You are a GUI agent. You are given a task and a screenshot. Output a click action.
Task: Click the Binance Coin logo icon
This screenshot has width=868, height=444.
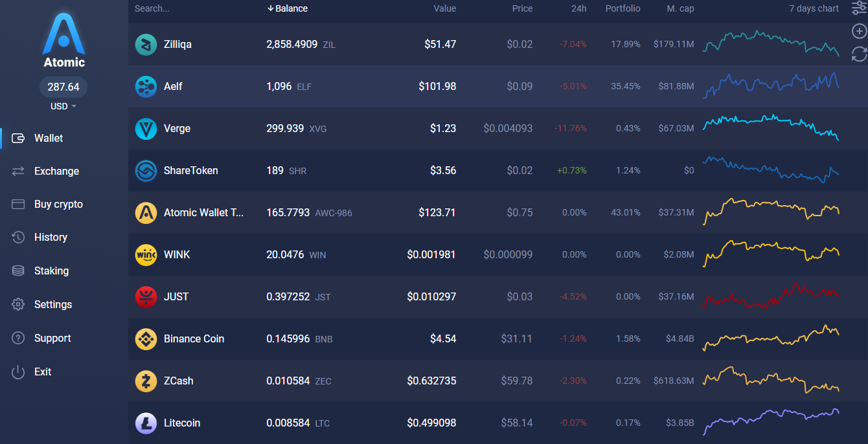pyautogui.click(x=146, y=339)
